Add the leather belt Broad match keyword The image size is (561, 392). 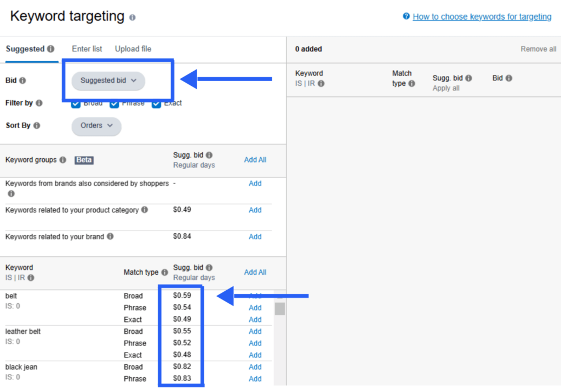click(x=255, y=331)
